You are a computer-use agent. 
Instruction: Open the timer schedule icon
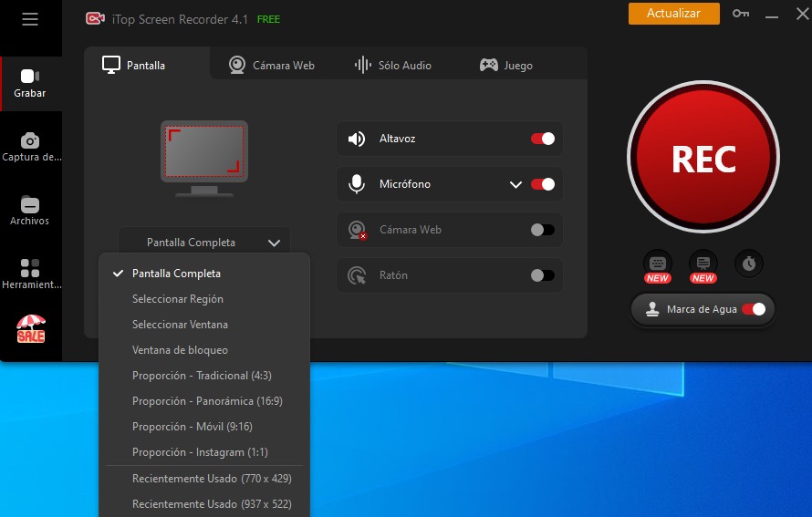point(749,264)
